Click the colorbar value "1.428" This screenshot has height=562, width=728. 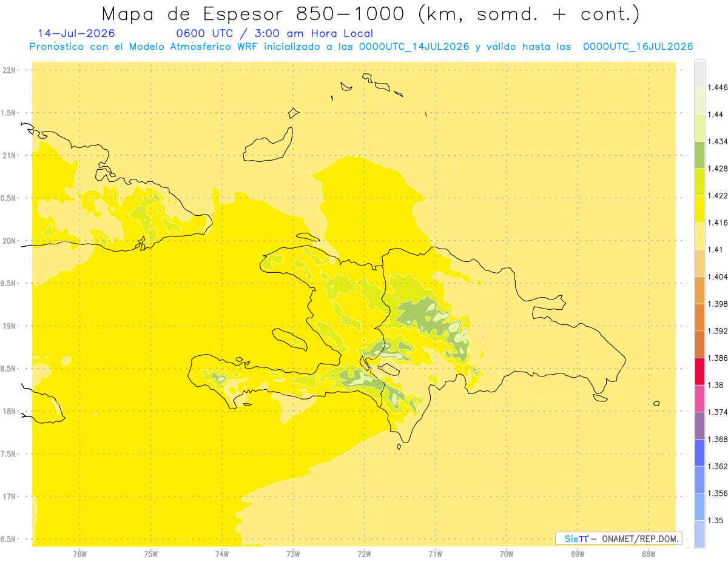[x=718, y=169]
